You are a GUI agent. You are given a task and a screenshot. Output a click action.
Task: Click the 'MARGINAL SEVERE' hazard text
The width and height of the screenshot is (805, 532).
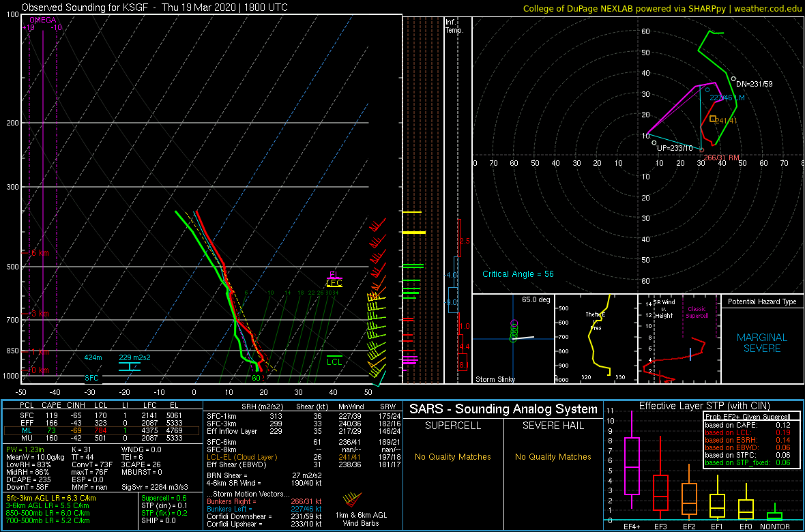[763, 342]
